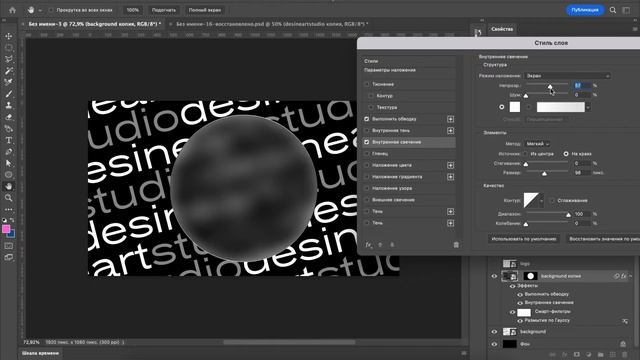Click the Полный экран button

[x=205, y=10]
